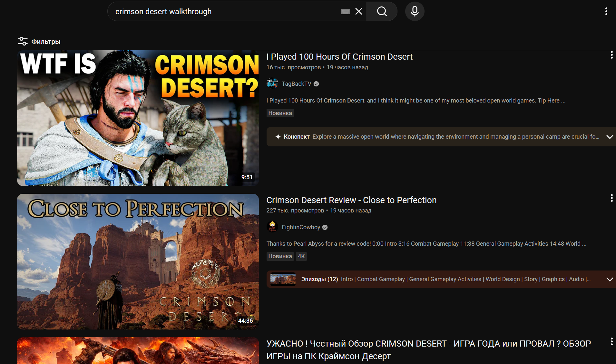616x364 pixels.
Task: Play the fiery dragon thumbnail of the third video
Action: click(x=138, y=351)
